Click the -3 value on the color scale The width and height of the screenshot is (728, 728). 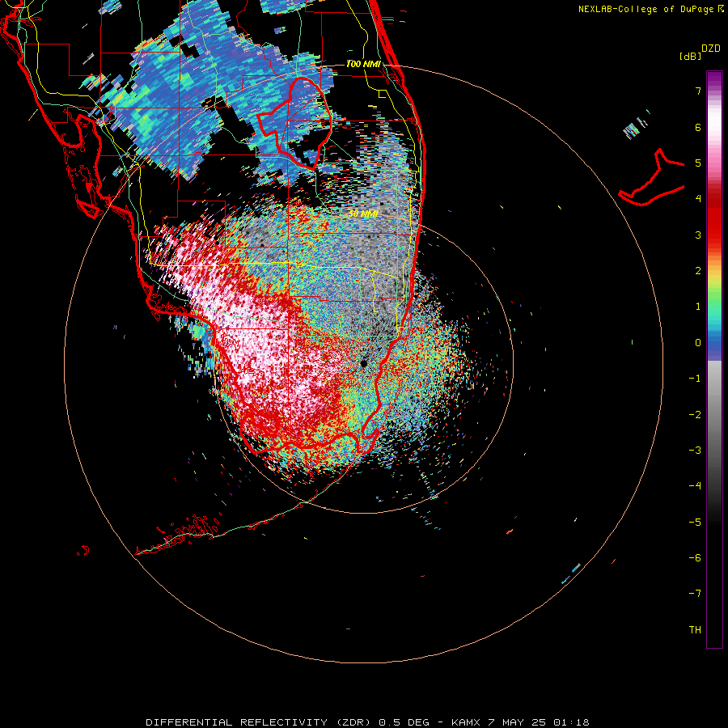(695, 451)
